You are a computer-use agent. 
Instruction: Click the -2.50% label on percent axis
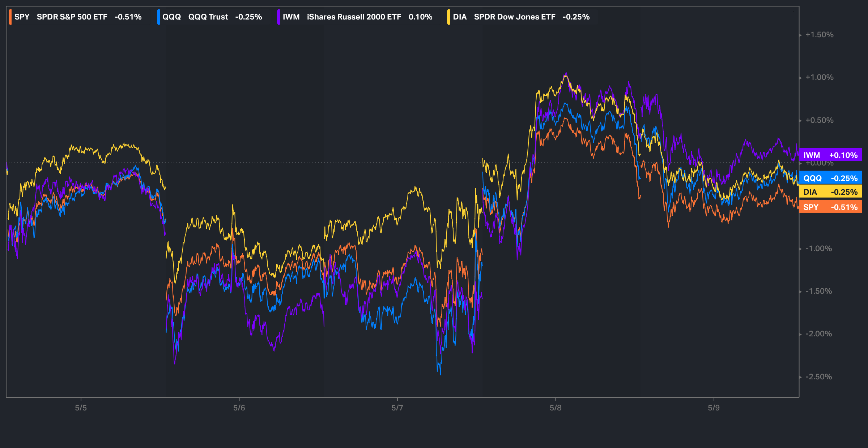(x=818, y=377)
